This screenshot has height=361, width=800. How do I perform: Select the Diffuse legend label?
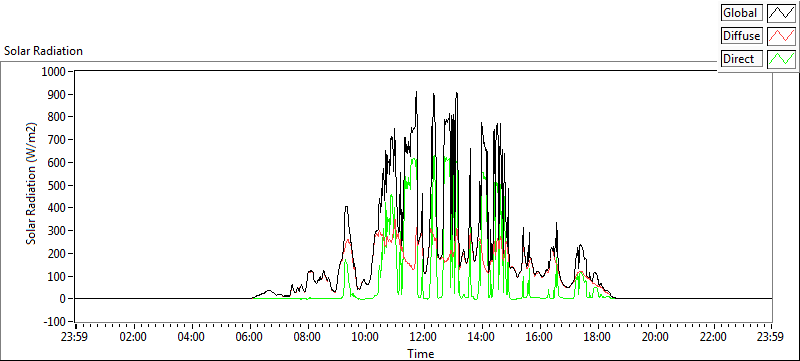point(741,36)
